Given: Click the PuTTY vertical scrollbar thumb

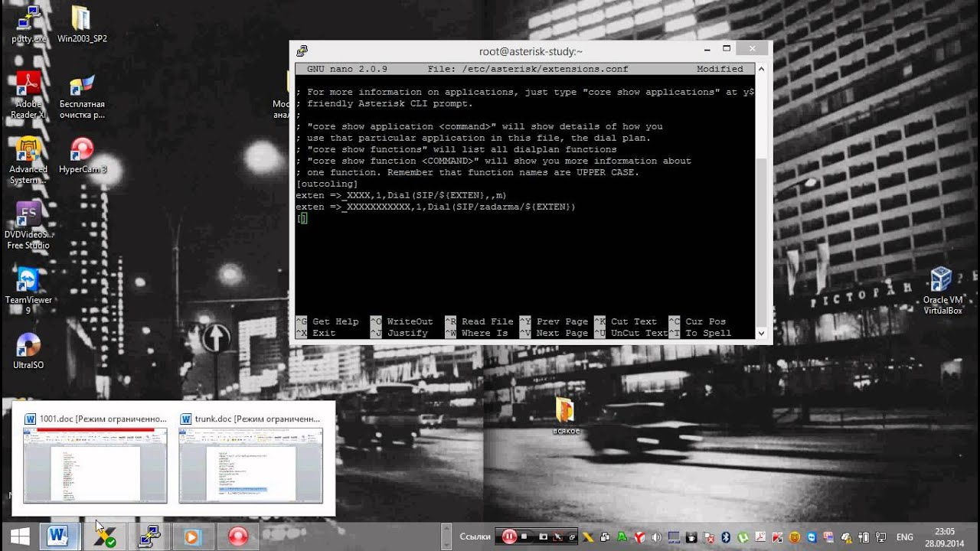Looking at the screenshot, I should coord(761,242).
